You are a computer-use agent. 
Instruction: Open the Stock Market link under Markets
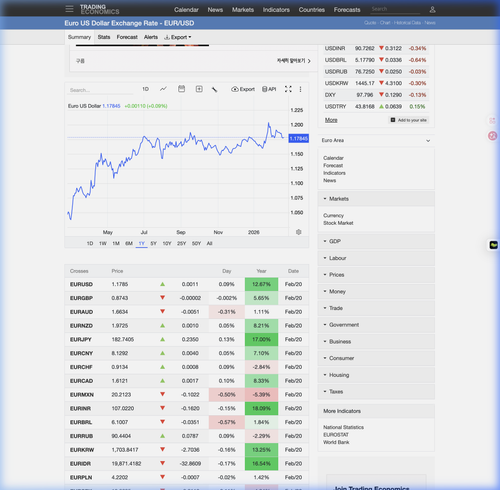(x=338, y=223)
